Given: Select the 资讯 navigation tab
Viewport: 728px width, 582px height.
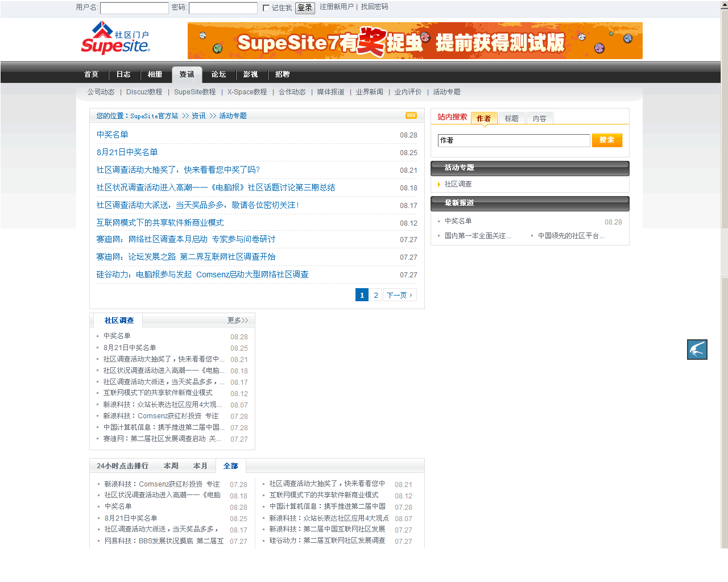Looking at the screenshot, I should click(187, 74).
